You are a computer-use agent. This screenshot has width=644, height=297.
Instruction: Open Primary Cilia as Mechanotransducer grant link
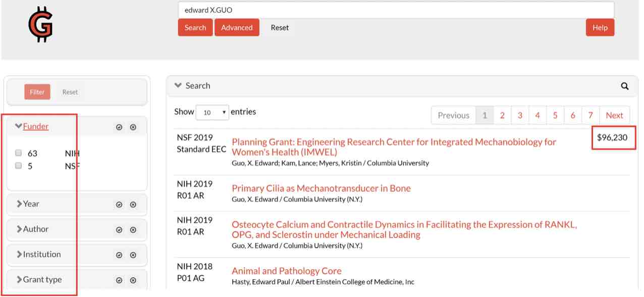click(x=321, y=188)
